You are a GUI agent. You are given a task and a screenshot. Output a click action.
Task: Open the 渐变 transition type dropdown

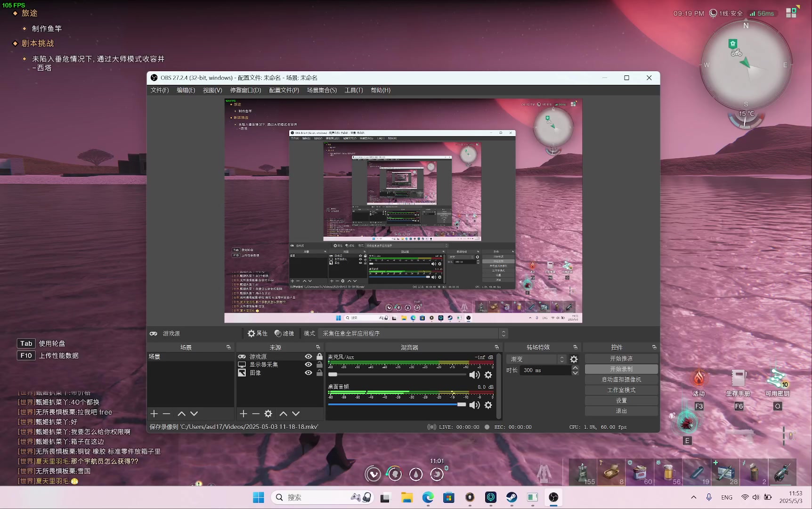click(x=536, y=359)
